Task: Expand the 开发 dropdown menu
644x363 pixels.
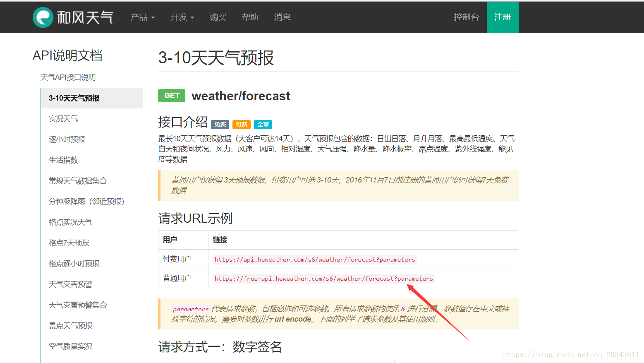Action: click(182, 17)
